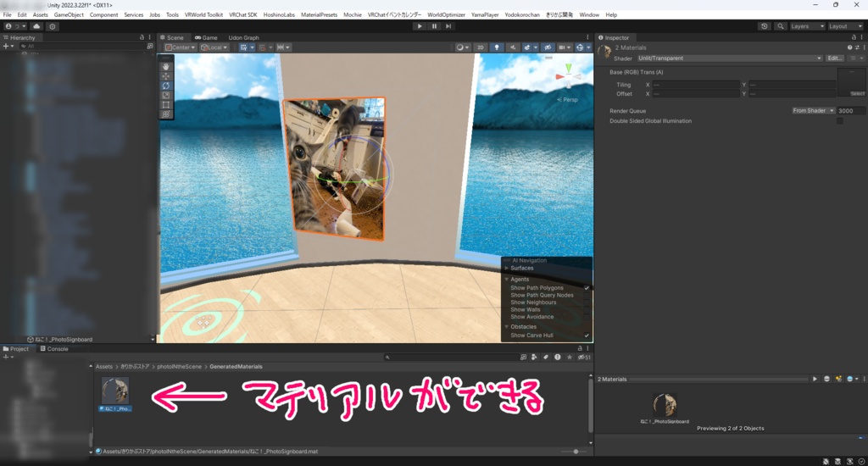Collapse the Agents section in AI Navigation
Screen dimensions: 868x466
506,280
